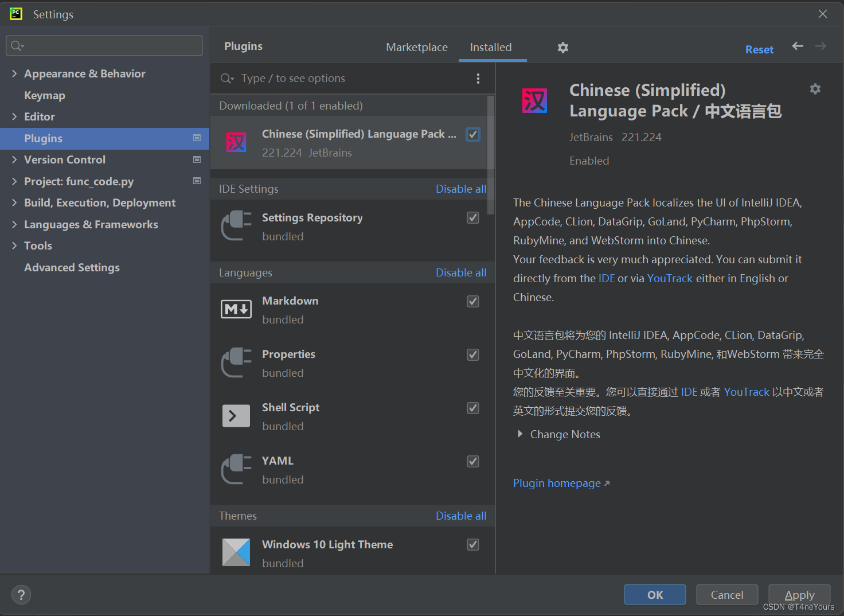
Task: Expand Build, Execution, Deployment node
Action: 14,202
